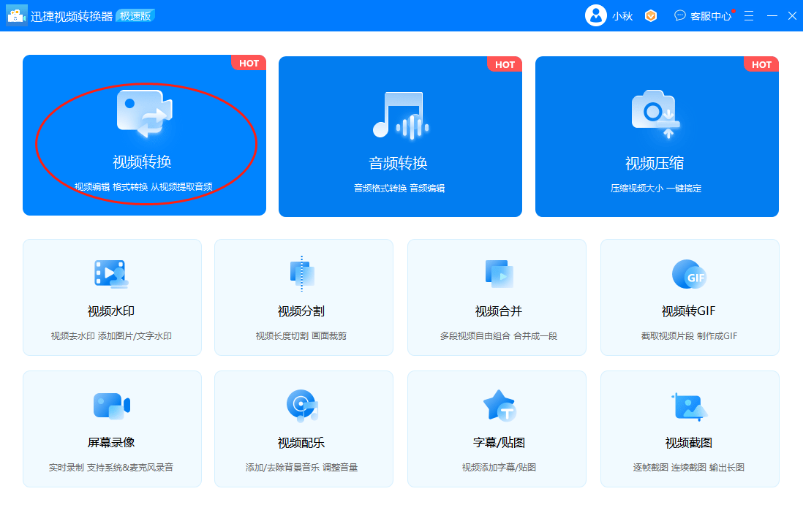Open 客服中心 support link text
Screen dimensions: 803x532
[x=711, y=16]
